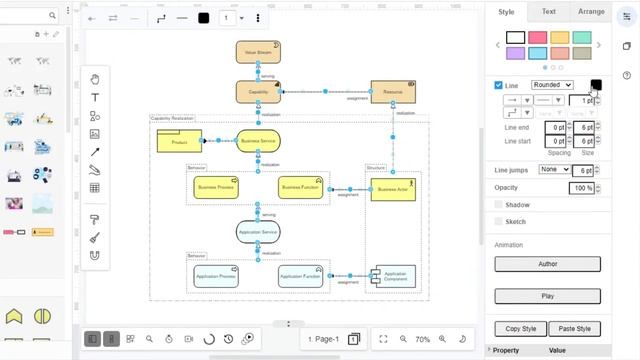Viewport: 640px width, 360px height.
Task: Enable the Sketch checkbox
Action: [x=498, y=221]
